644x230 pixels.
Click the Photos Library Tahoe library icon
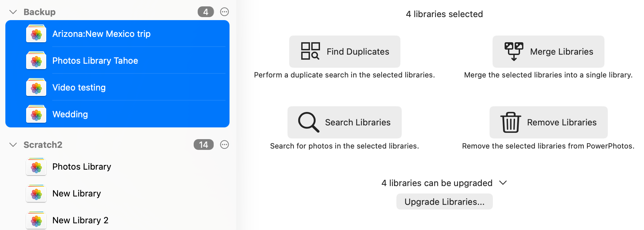point(36,60)
